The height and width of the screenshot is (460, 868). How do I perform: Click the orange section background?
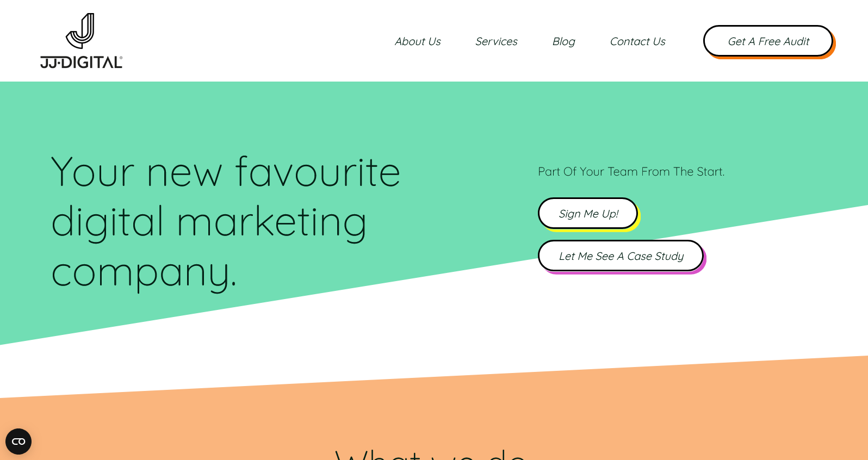pos(653,413)
